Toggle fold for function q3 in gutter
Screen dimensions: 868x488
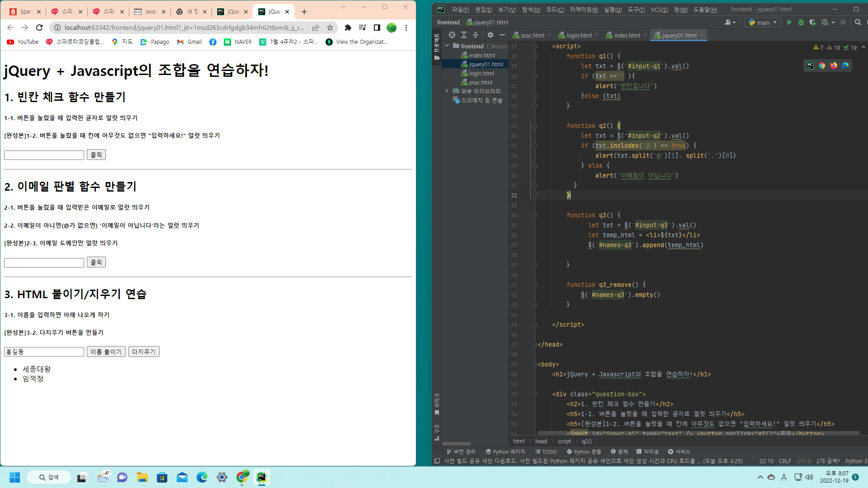tap(535, 215)
